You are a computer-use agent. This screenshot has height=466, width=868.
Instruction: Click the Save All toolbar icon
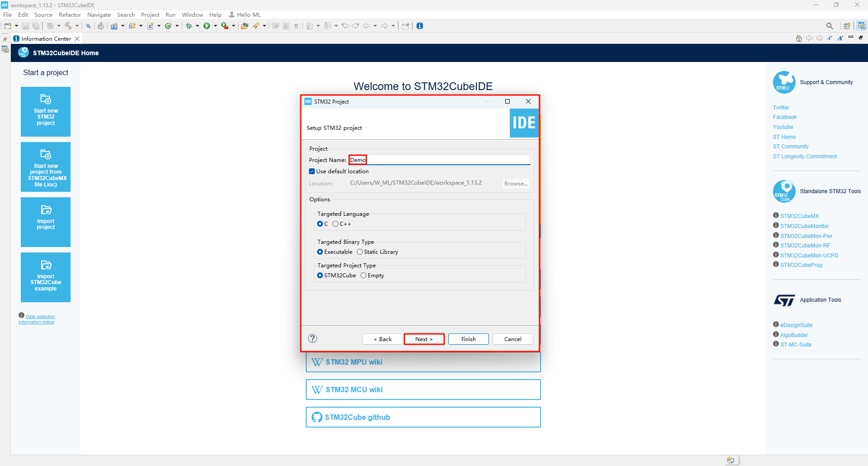pyautogui.click(x=36, y=26)
